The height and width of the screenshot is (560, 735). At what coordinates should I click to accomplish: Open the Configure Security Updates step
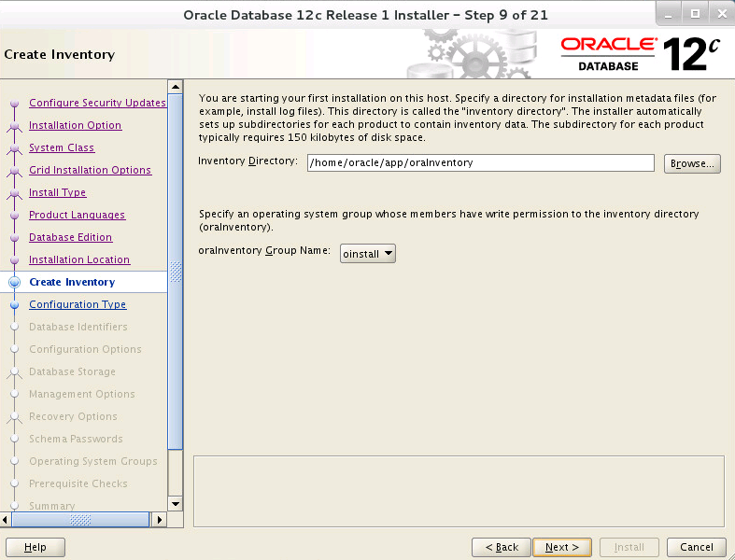(x=97, y=103)
